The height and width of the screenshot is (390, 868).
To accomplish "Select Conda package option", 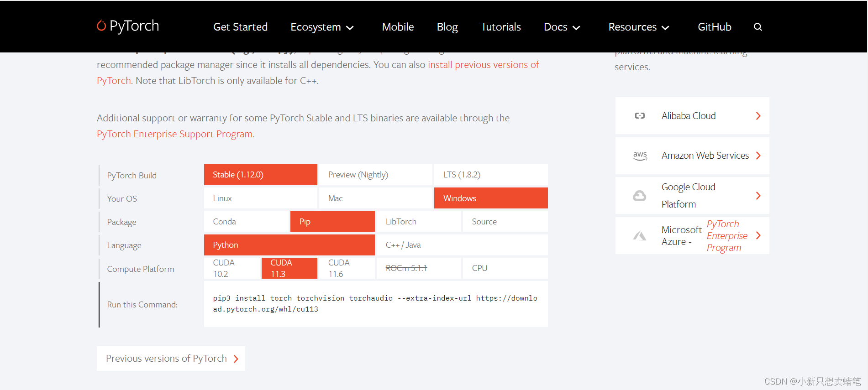I will (246, 221).
